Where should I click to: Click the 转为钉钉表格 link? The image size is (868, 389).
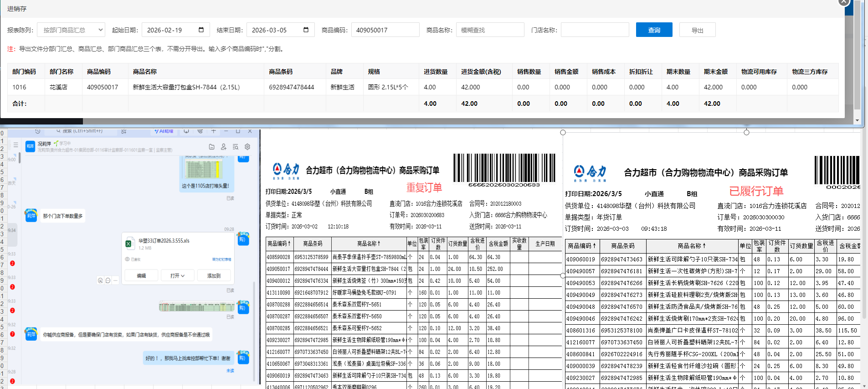[x=221, y=259]
